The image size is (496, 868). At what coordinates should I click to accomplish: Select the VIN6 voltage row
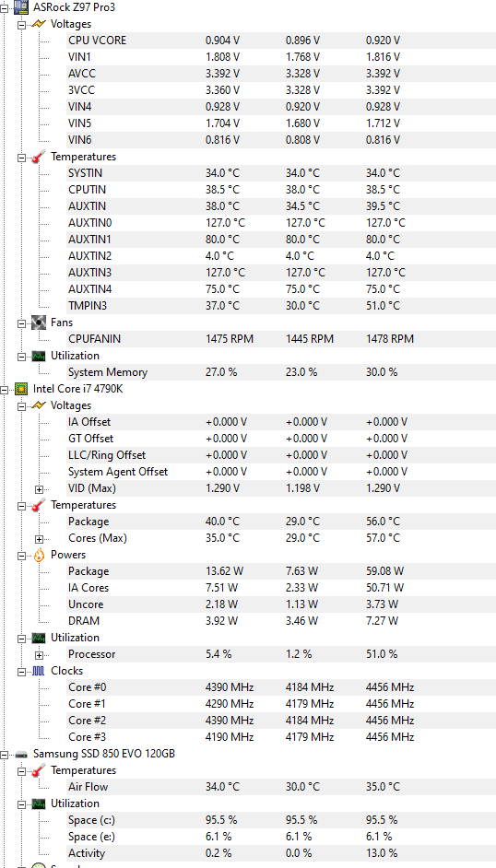pos(280,140)
